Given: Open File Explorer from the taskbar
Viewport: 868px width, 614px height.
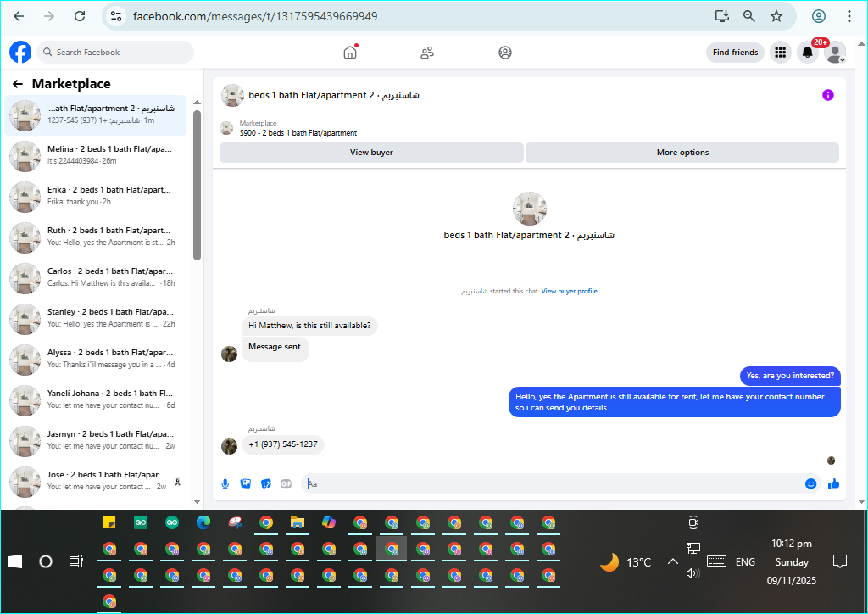Looking at the screenshot, I should pyautogui.click(x=298, y=522).
